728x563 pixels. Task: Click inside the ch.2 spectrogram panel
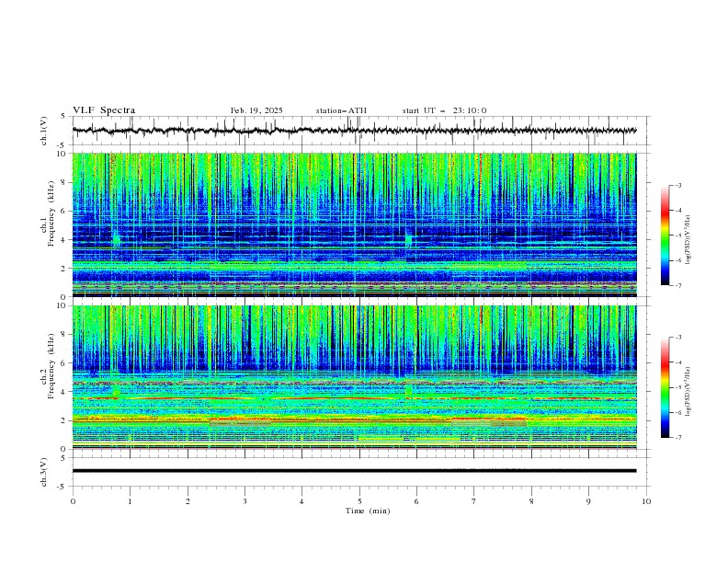pyautogui.click(x=354, y=377)
